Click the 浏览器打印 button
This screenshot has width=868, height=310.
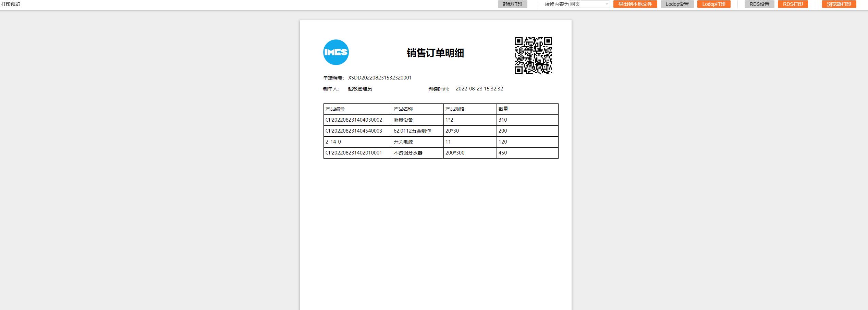point(839,4)
